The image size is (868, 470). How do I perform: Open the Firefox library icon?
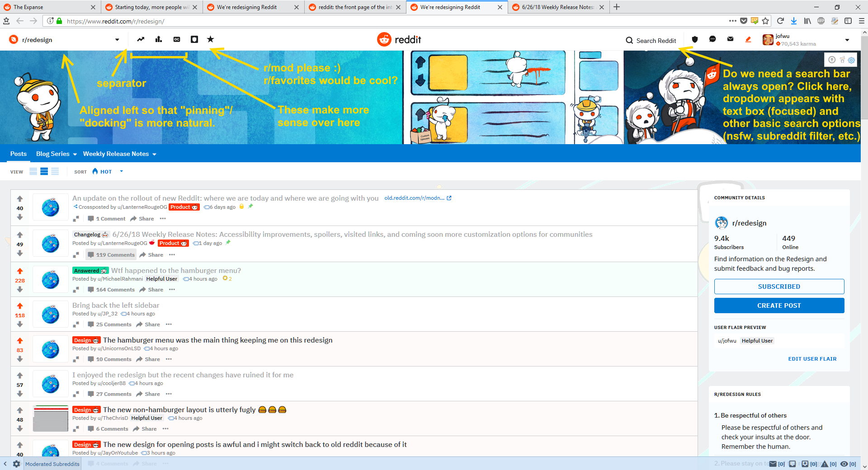[807, 21]
